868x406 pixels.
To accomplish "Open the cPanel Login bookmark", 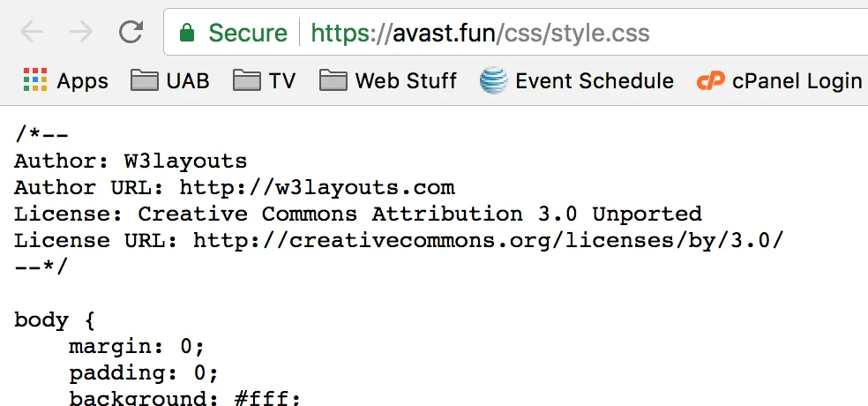I will [780, 81].
